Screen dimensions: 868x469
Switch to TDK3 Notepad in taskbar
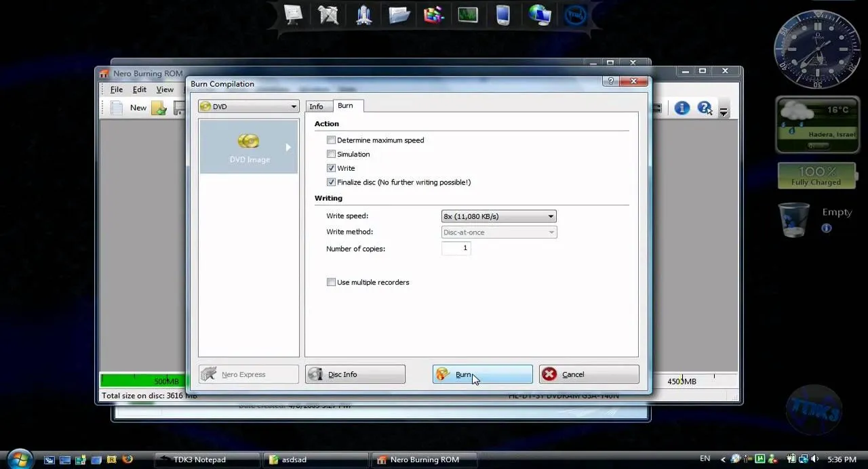[208, 460]
